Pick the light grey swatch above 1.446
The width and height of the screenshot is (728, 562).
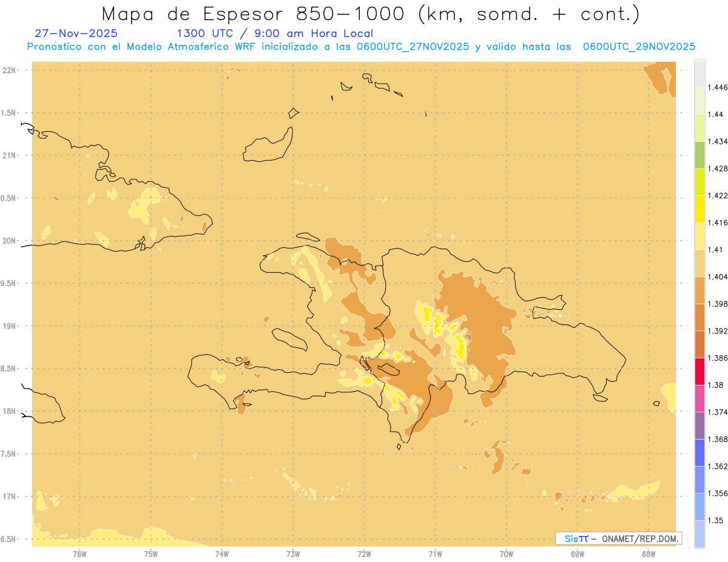click(699, 73)
